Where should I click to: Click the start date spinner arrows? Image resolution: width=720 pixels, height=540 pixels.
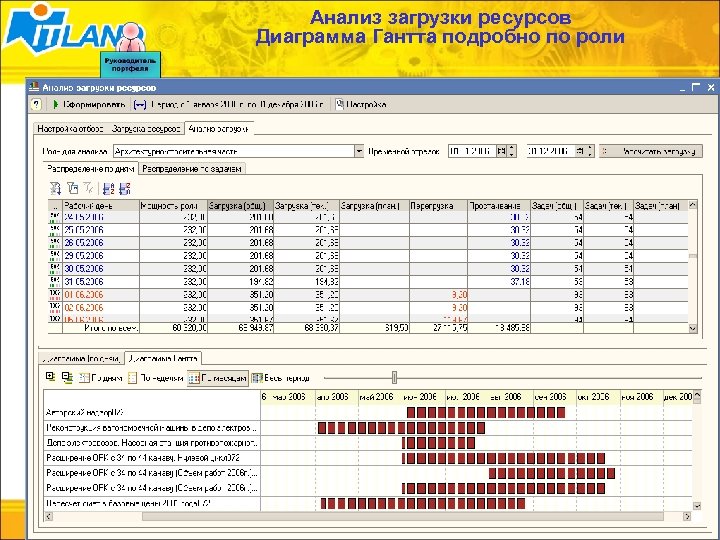pos(512,151)
